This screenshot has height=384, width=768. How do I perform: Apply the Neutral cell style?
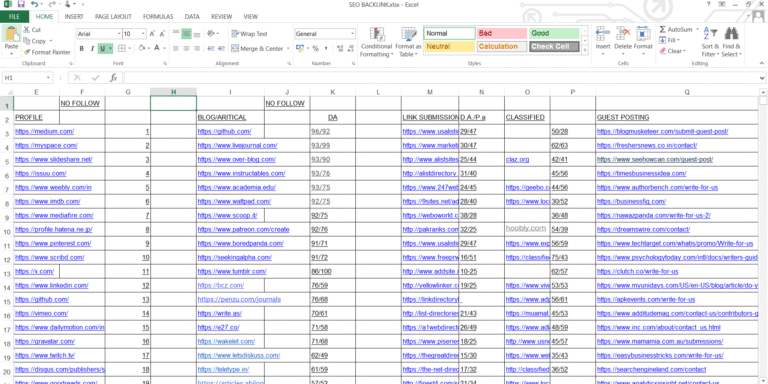[x=449, y=47]
